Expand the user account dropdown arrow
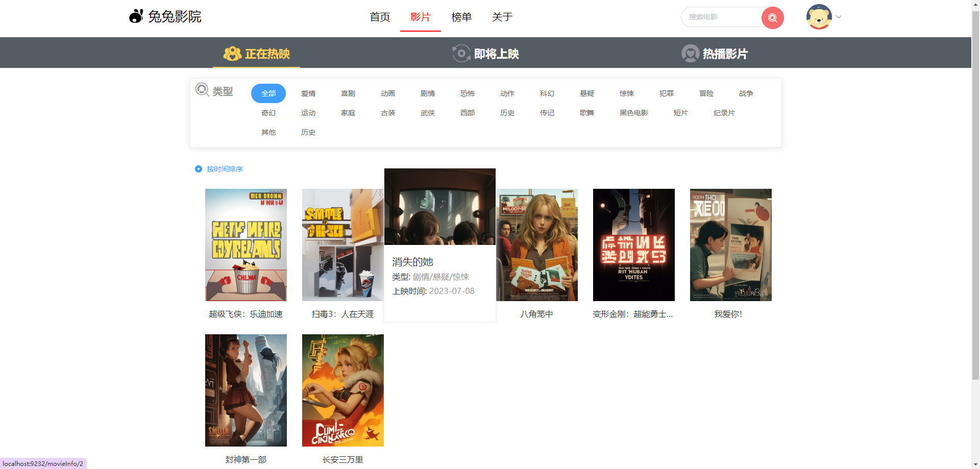The image size is (980, 469). tap(839, 17)
